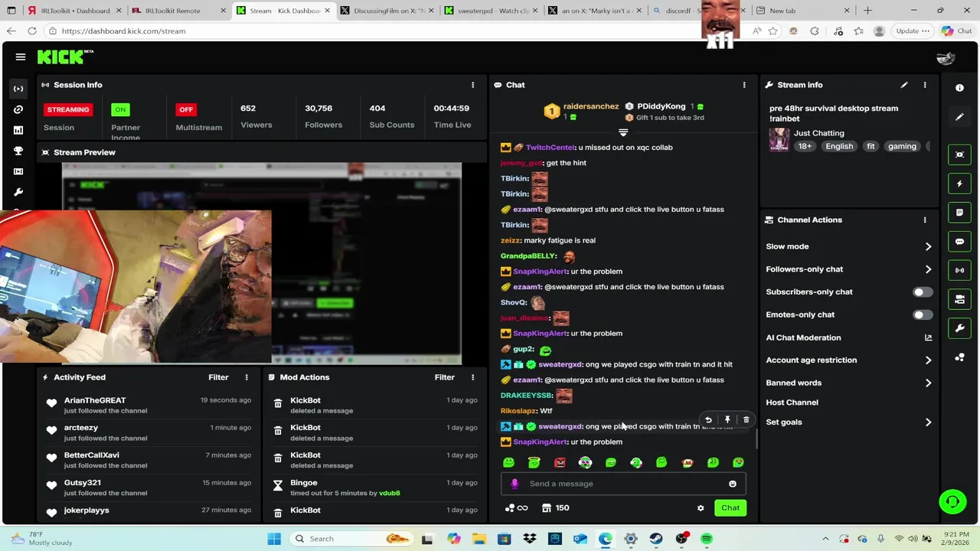The width and height of the screenshot is (980, 551).
Task: Expand the Set goals section
Action: 928,422
